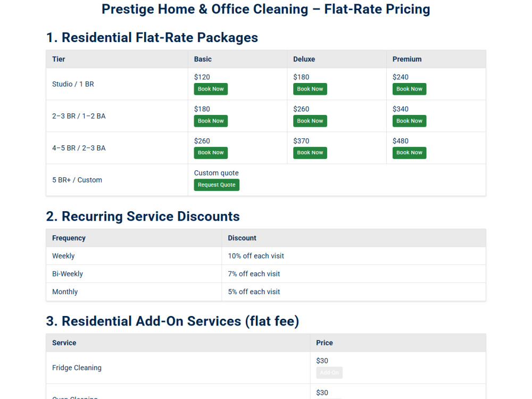Click the Request Quote button
Viewport: 532px width, 399px height.
click(x=217, y=185)
